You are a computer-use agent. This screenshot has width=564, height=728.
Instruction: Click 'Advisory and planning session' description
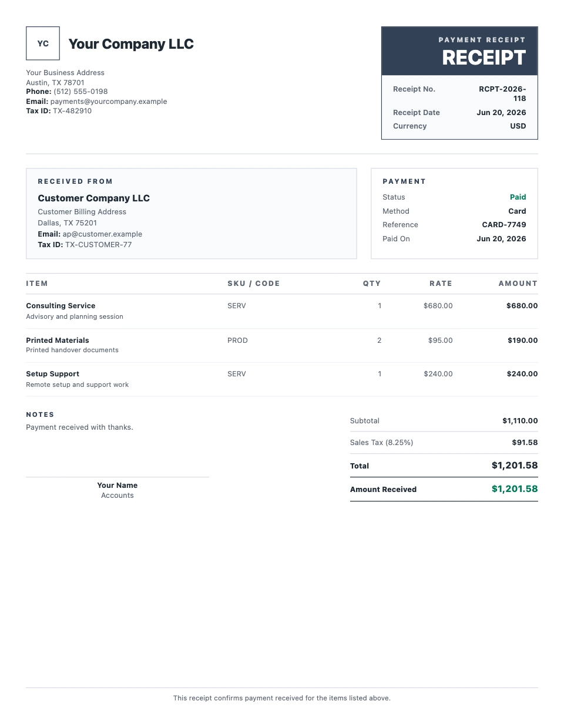coord(75,316)
